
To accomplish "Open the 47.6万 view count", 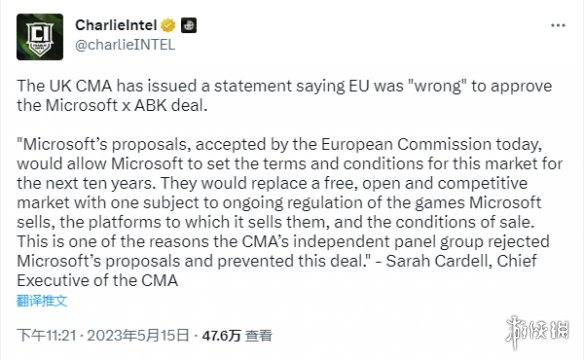I will click(221, 336).
